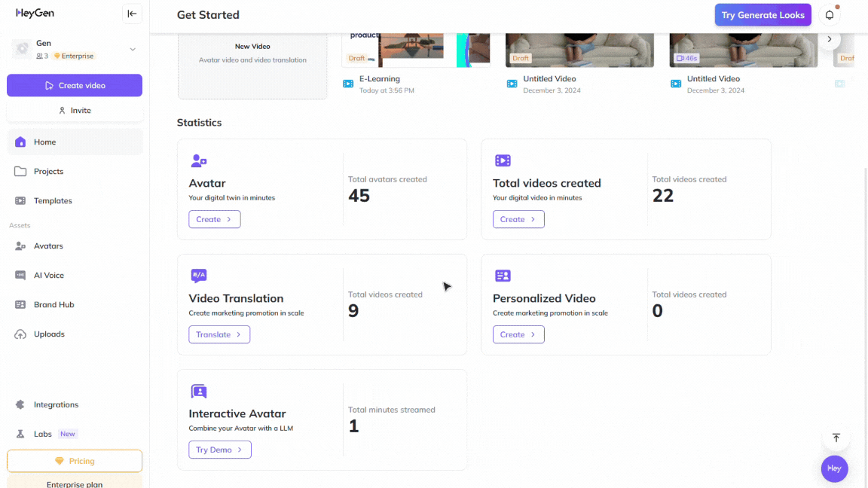The width and height of the screenshot is (868, 488).
Task: Click the Personalized Video card icon
Action: [x=503, y=276]
